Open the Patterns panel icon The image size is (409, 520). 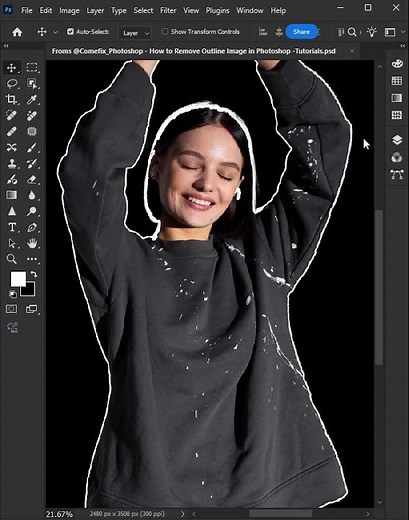pos(397,115)
